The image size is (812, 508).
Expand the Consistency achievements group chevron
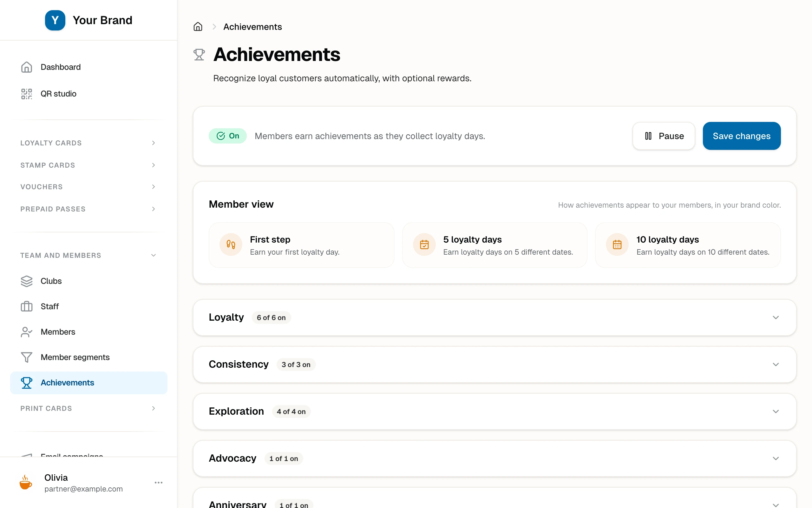point(776,364)
